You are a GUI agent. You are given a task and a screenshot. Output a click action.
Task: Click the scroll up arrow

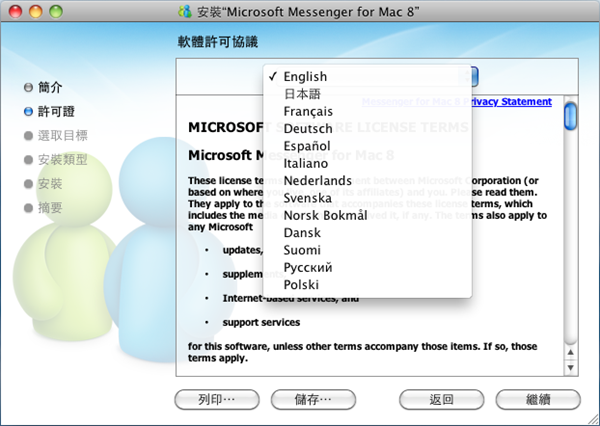click(x=571, y=353)
